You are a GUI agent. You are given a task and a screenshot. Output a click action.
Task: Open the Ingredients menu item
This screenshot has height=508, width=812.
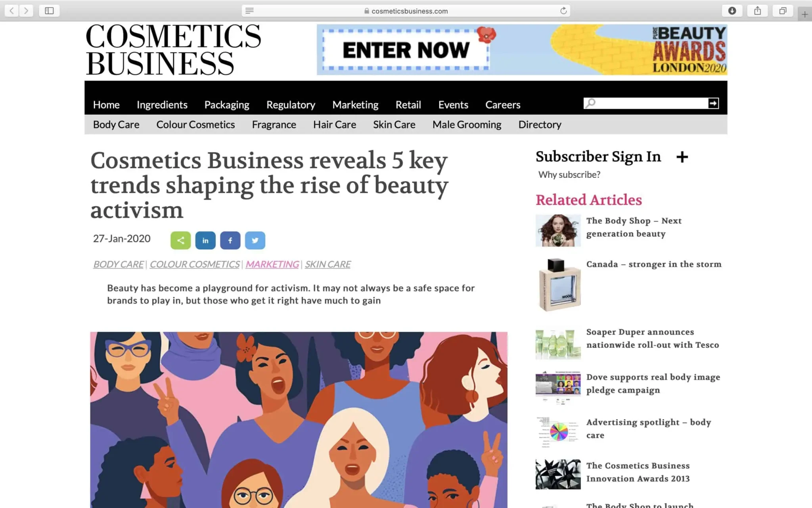coord(162,105)
